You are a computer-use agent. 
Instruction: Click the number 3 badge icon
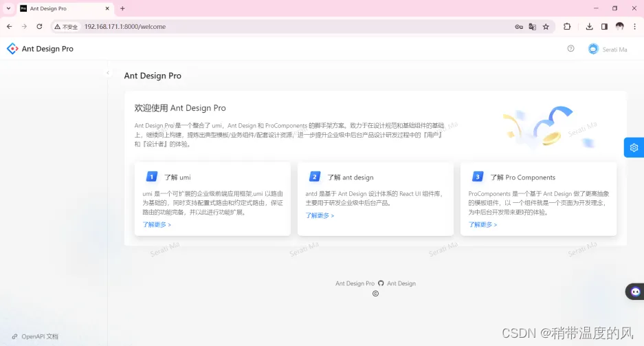pos(477,177)
